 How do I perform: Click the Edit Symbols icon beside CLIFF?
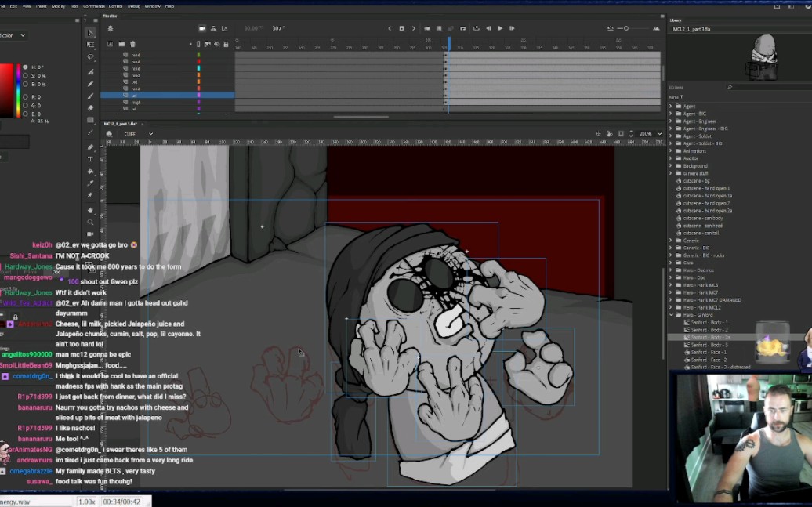[x=109, y=134]
